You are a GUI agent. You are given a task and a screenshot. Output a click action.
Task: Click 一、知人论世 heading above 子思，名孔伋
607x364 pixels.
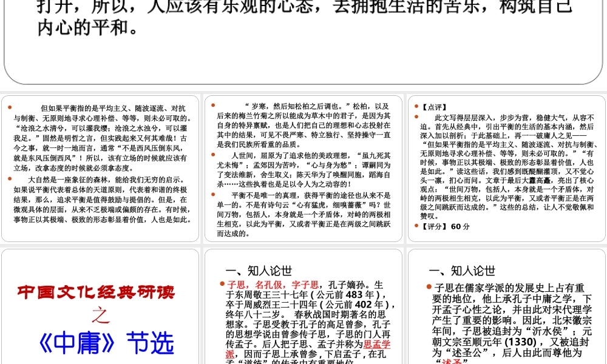click(259, 271)
